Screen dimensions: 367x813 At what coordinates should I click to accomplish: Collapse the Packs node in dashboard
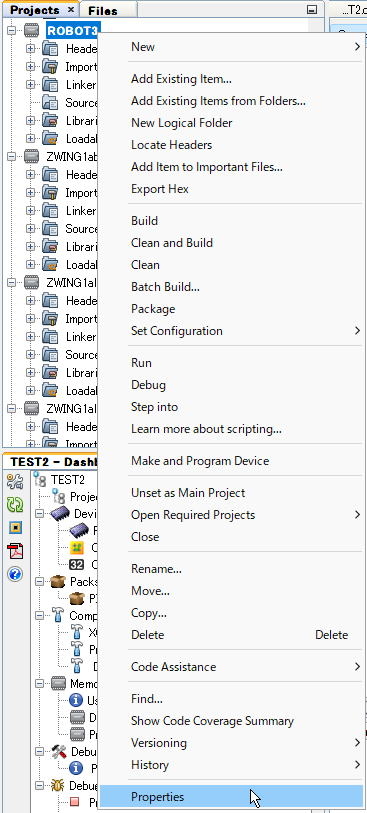tap(39, 582)
